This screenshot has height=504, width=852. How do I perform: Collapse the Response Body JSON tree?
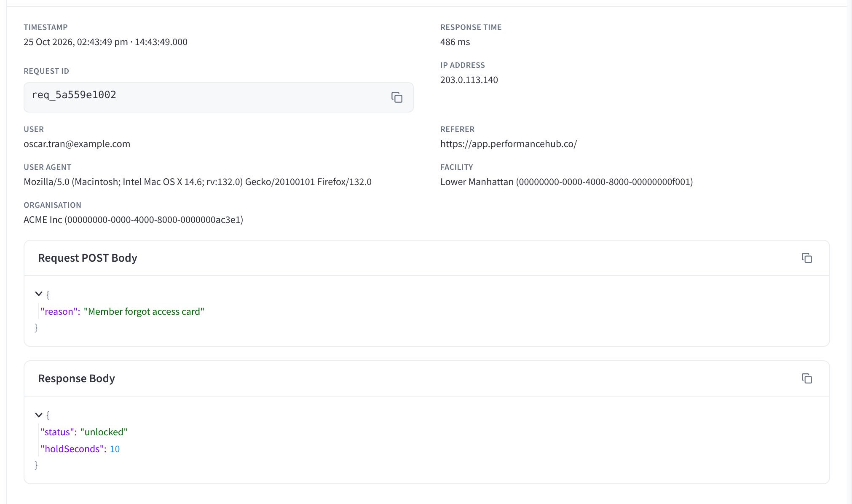[x=39, y=415]
